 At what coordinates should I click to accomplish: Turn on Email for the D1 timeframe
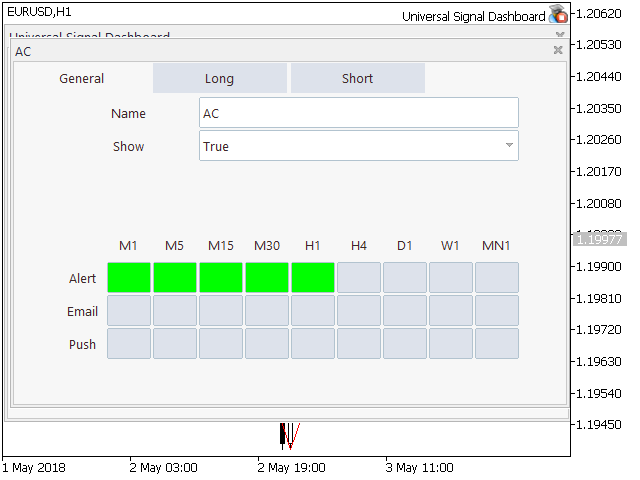tap(405, 311)
